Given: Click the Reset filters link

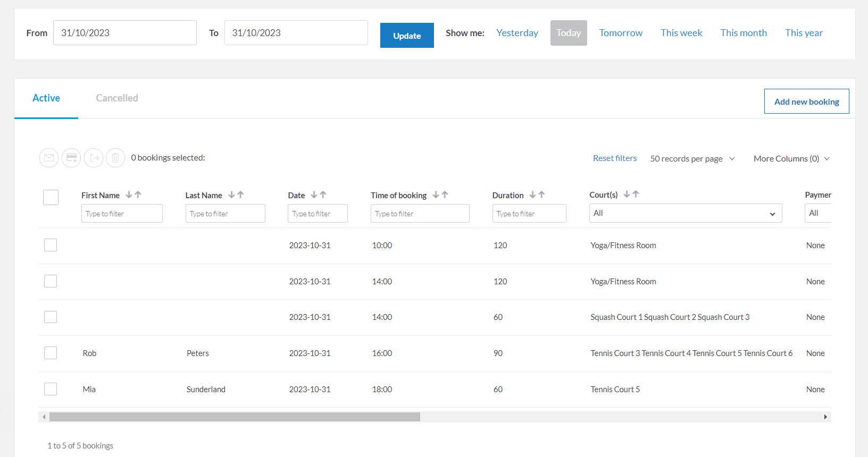Looking at the screenshot, I should click(614, 158).
